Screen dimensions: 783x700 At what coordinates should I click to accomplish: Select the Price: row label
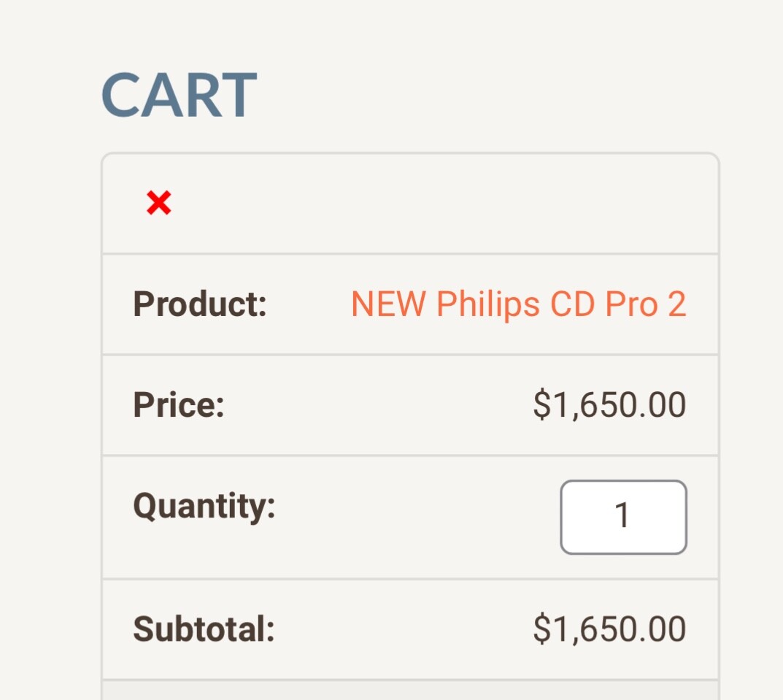point(179,404)
